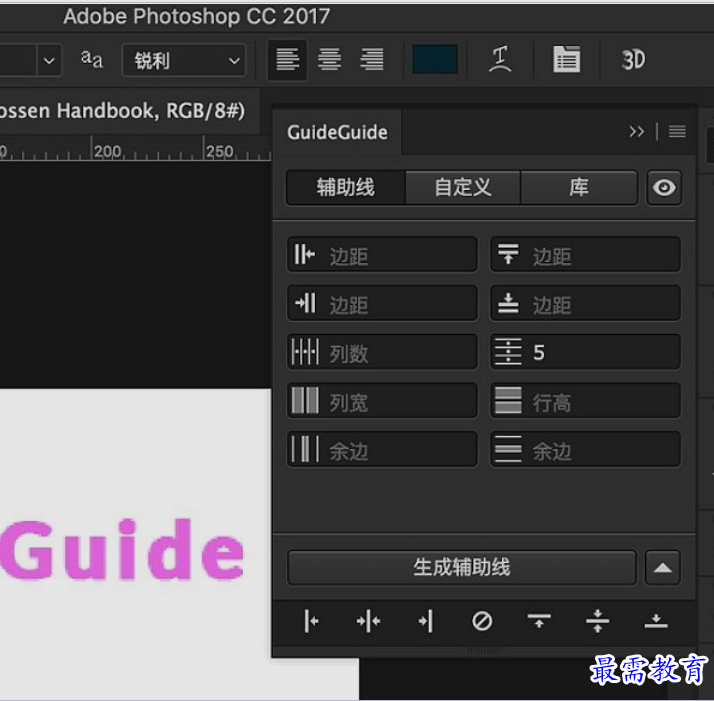Click the column gutter 余边 field
Viewport: 714px width, 701px height.
(382, 450)
